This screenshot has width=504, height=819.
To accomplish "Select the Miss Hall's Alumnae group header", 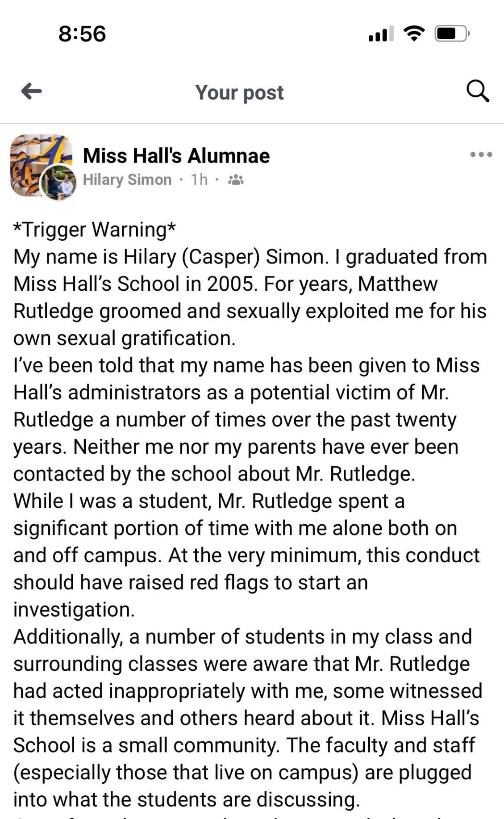I will coord(176,156).
